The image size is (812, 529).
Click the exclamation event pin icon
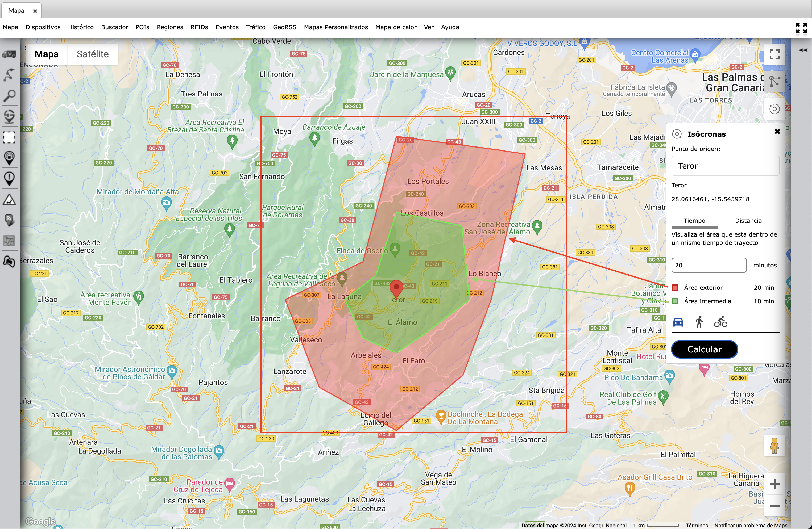tap(9, 179)
